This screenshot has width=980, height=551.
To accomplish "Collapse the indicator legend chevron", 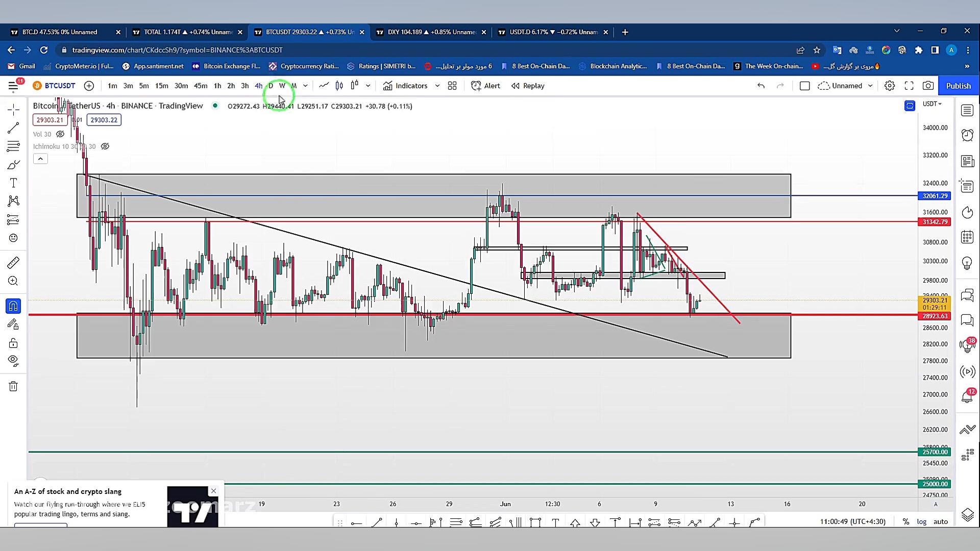I will tap(40, 159).
